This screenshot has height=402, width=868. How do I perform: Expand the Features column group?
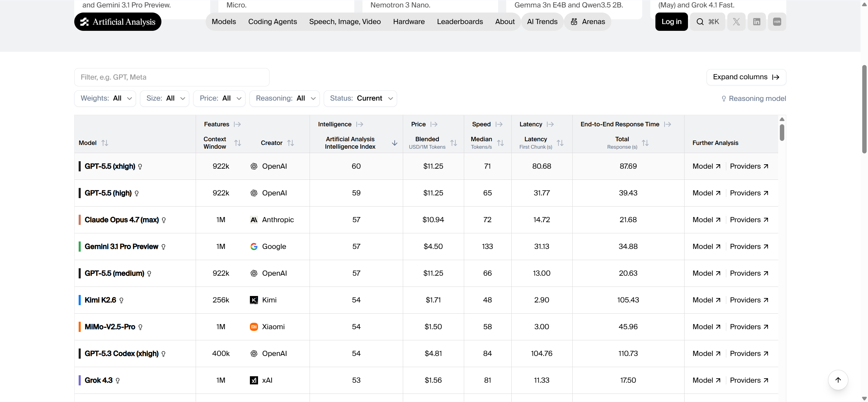pyautogui.click(x=237, y=124)
